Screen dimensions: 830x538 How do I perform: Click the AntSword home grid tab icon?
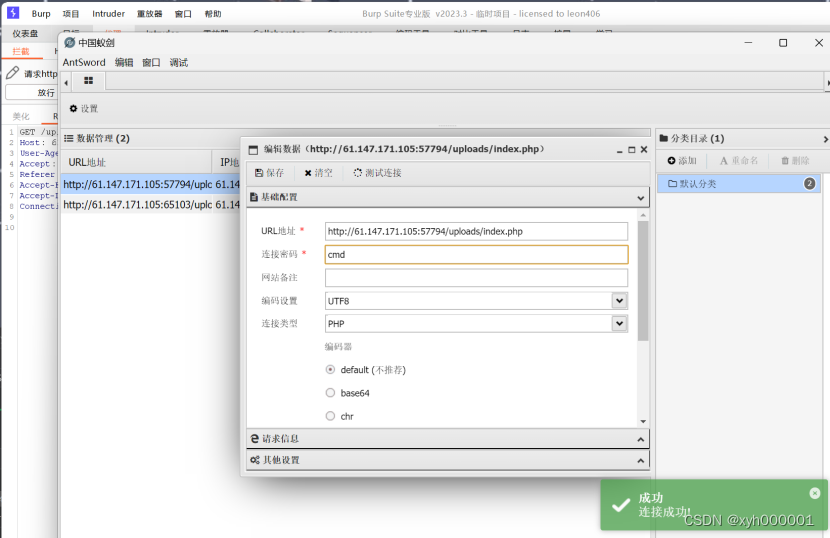(x=88, y=80)
